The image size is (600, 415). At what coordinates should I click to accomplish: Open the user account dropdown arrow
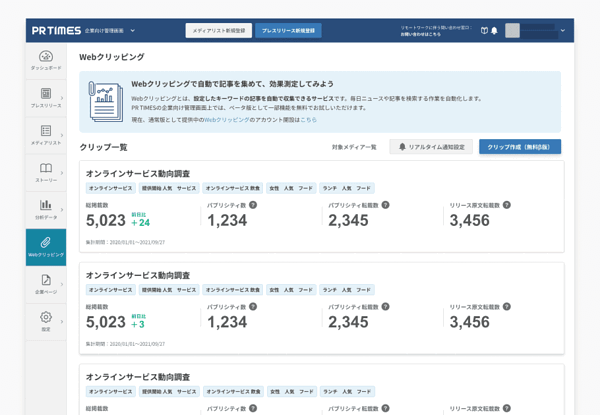(x=563, y=31)
